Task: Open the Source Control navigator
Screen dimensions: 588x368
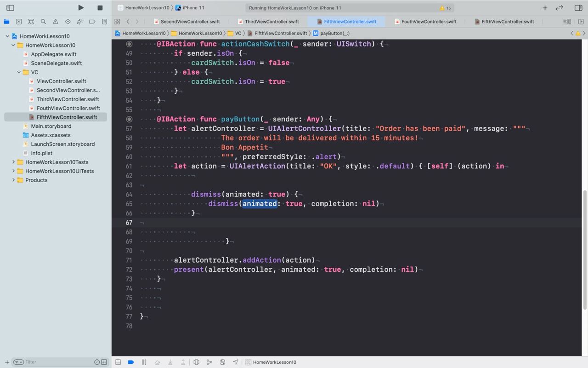Action: [19, 22]
